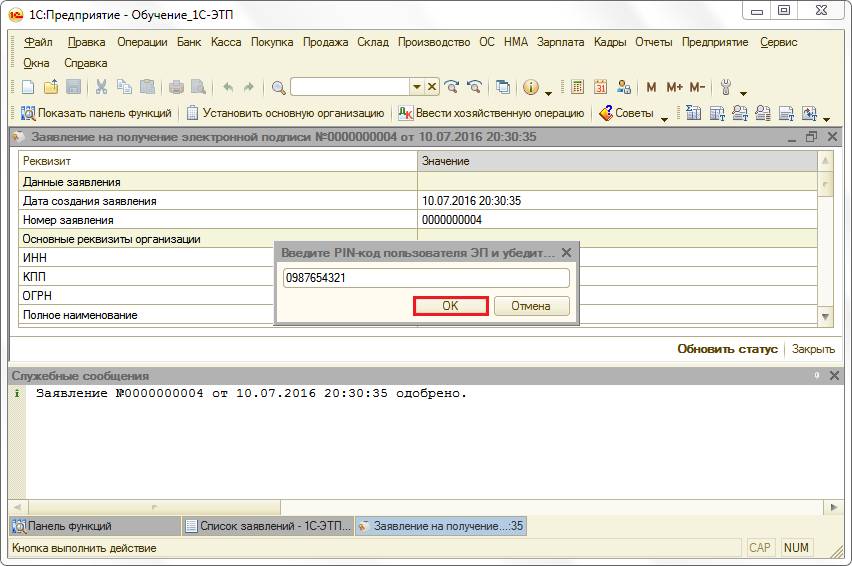Open search field dropdown arrow

[x=417, y=87]
